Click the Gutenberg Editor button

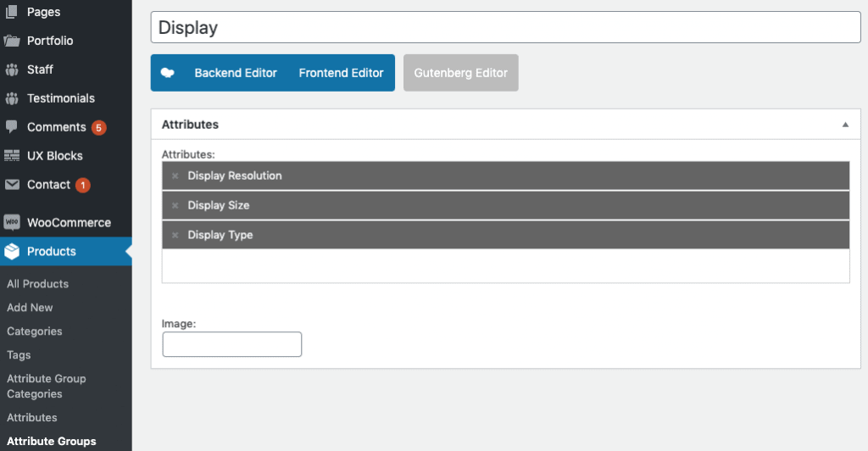[x=460, y=73]
